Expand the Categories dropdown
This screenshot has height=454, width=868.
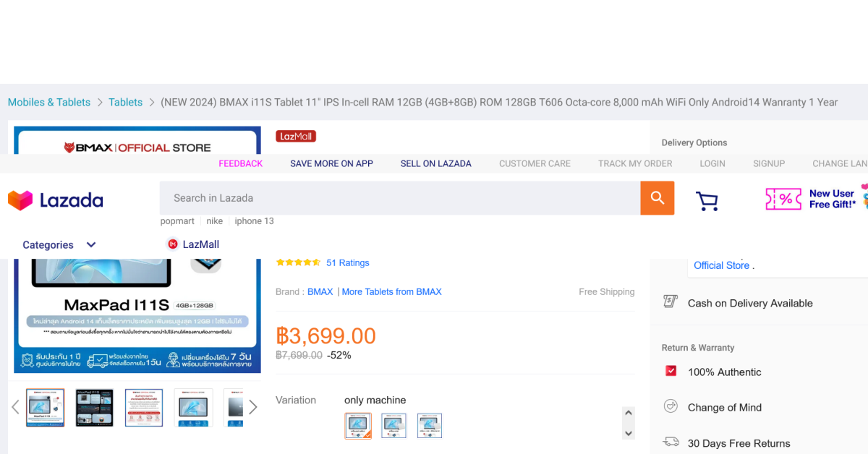click(x=91, y=245)
